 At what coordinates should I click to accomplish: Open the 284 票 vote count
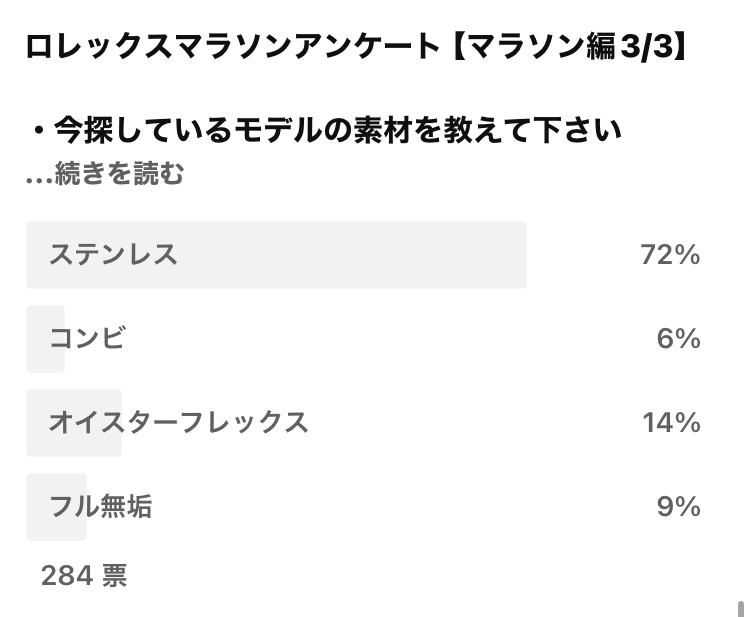(x=84, y=575)
